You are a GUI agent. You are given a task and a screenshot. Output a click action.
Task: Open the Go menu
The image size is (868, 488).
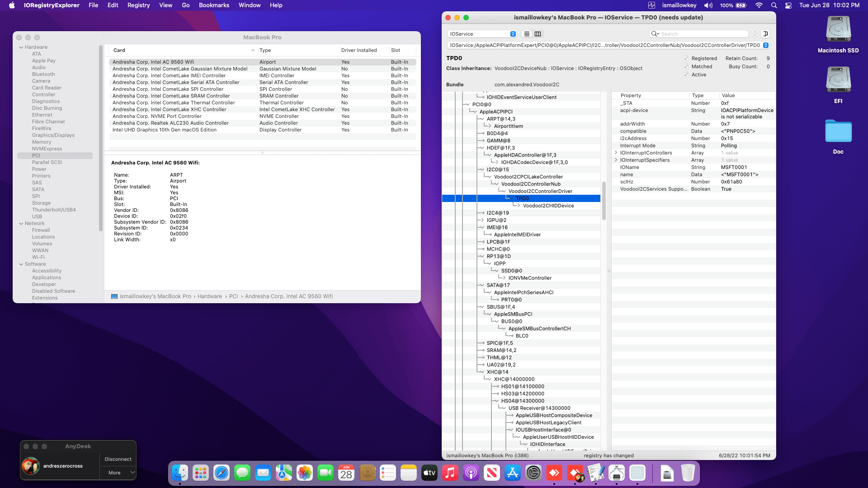186,5
